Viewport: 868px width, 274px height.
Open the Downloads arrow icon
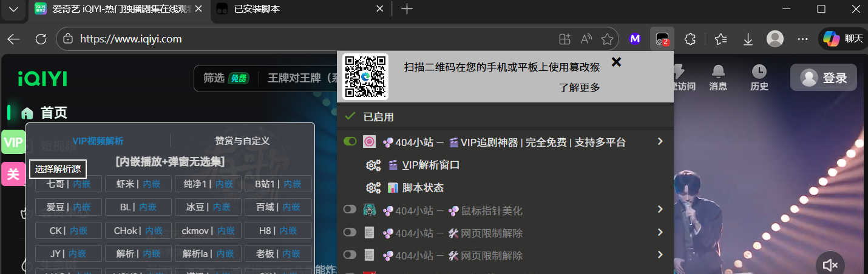point(748,39)
